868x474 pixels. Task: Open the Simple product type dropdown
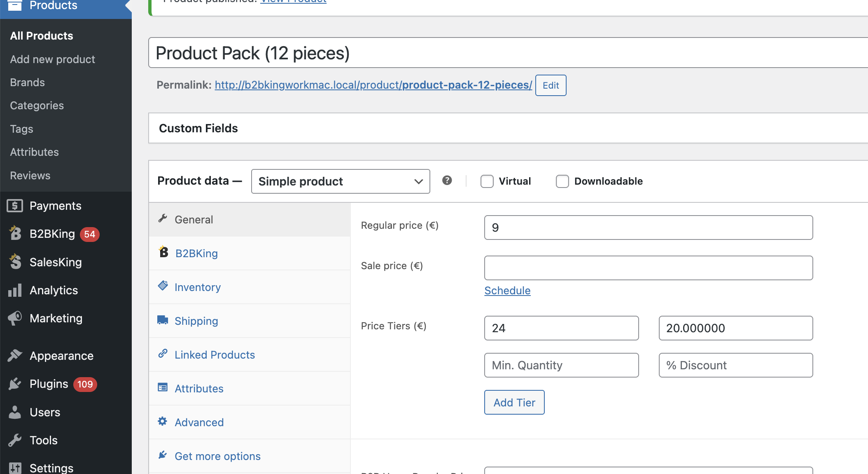click(x=341, y=181)
